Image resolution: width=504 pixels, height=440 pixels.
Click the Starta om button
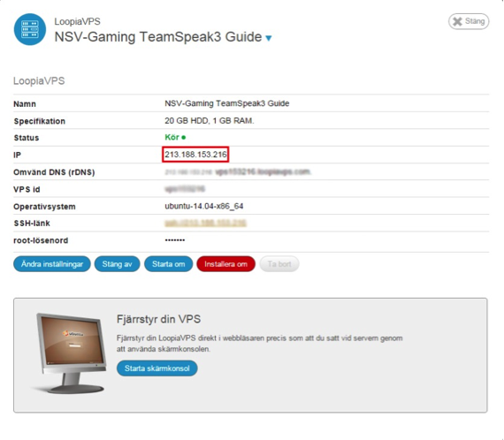(168, 264)
